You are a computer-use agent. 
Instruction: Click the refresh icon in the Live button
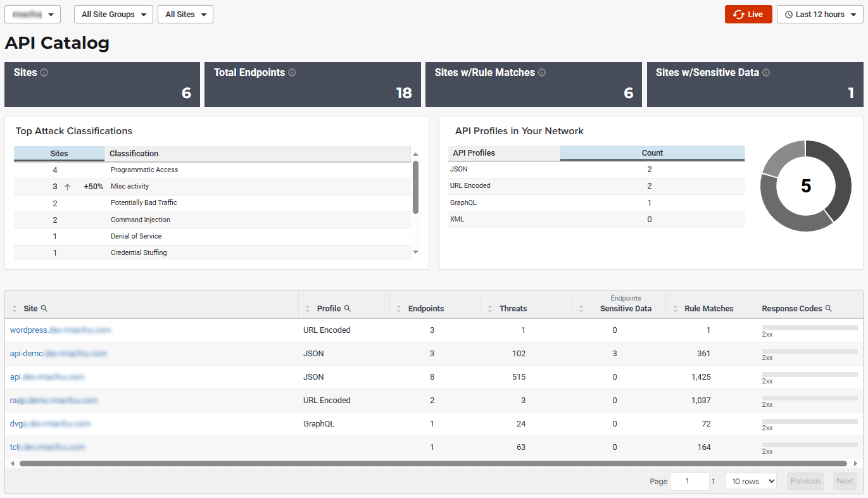(738, 14)
